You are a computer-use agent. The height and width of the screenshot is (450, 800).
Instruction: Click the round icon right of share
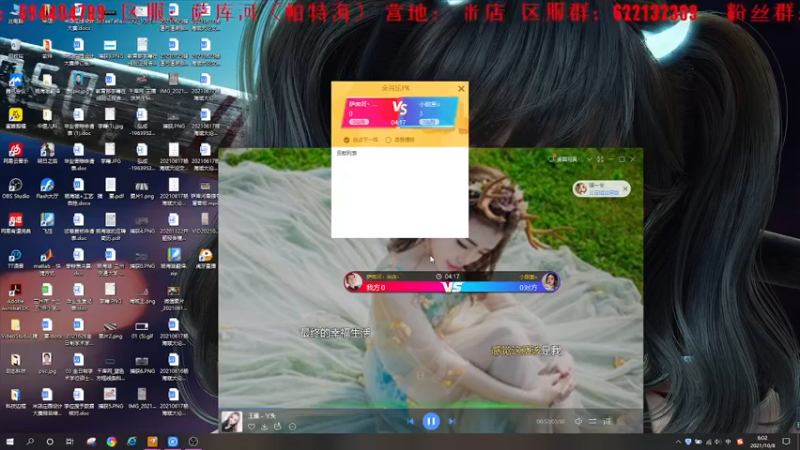[292, 427]
